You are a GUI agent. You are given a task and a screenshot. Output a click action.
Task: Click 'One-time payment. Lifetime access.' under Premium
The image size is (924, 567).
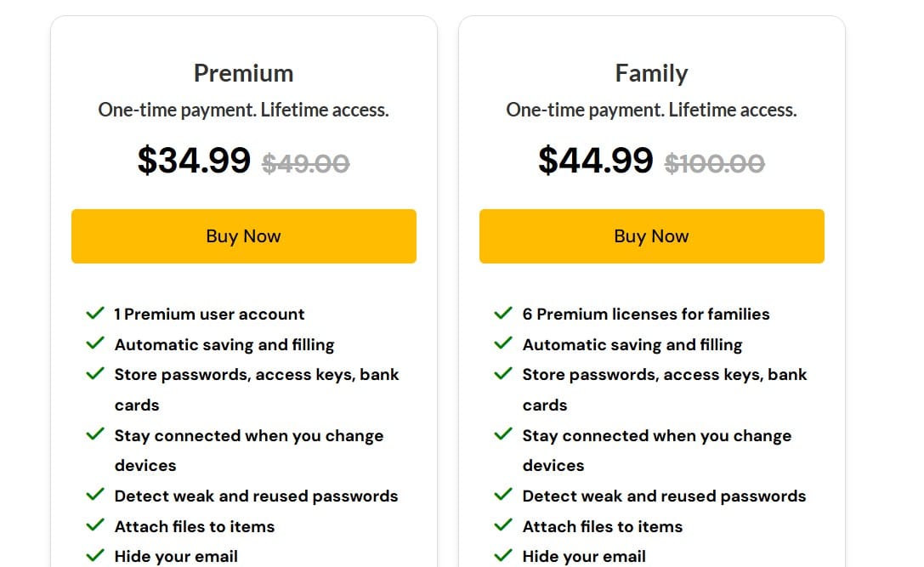tap(243, 110)
